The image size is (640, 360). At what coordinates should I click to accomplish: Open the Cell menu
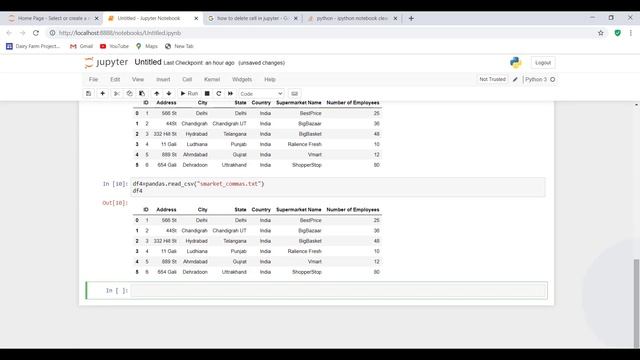click(x=187, y=79)
